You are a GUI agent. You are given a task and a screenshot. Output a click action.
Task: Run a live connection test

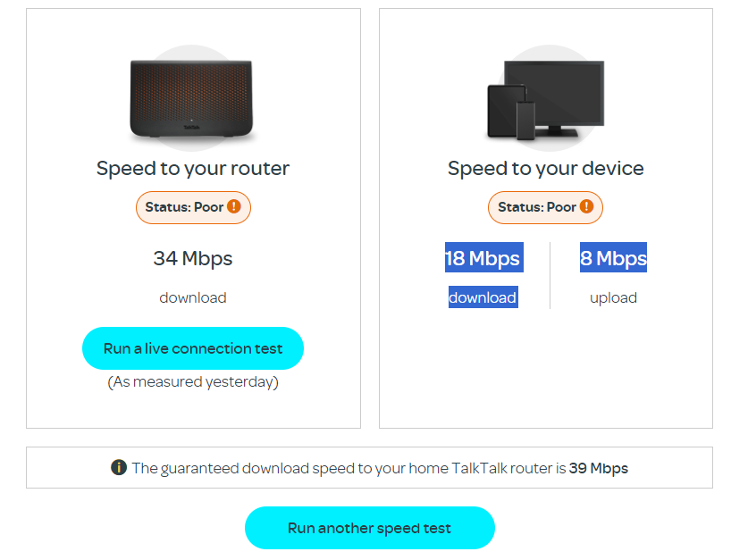tap(192, 348)
